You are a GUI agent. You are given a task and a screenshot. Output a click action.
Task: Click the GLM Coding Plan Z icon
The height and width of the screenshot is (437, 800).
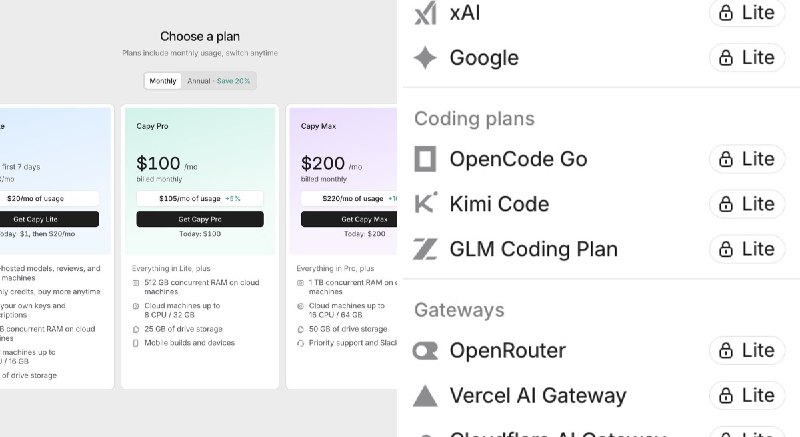click(425, 249)
